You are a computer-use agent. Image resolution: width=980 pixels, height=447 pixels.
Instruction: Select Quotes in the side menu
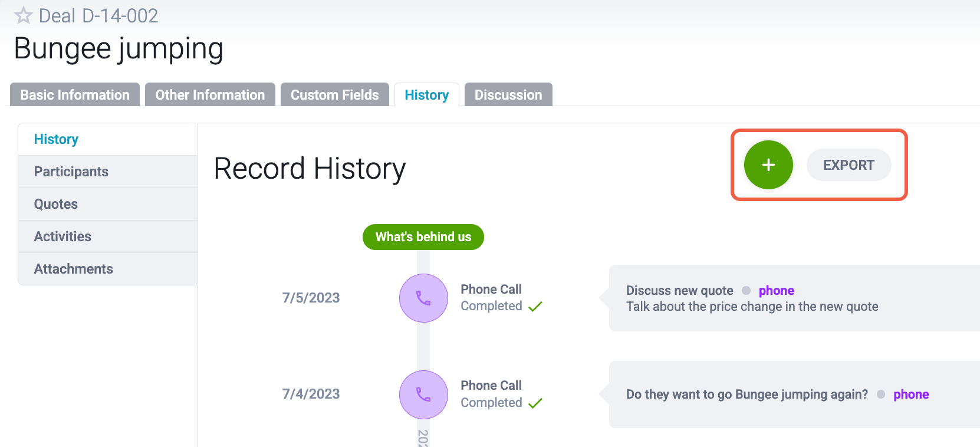(108, 204)
